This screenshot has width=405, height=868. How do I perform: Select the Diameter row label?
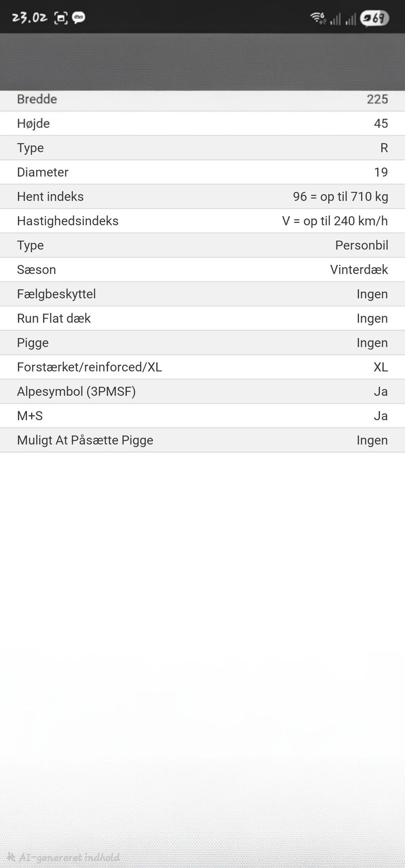tap(43, 172)
